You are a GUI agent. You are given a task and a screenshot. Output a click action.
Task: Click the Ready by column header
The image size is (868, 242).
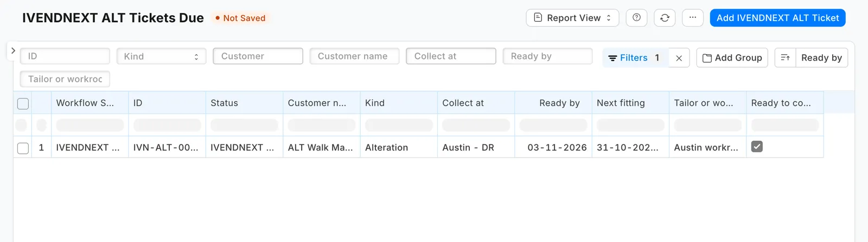pos(553,103)
